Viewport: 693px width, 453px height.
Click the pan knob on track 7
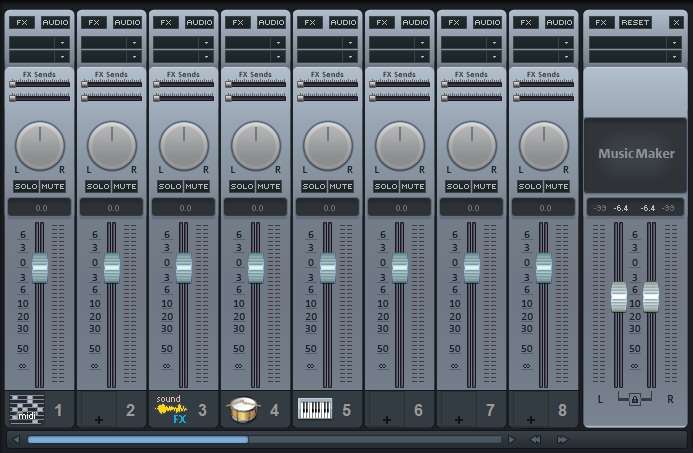[472, 146]
